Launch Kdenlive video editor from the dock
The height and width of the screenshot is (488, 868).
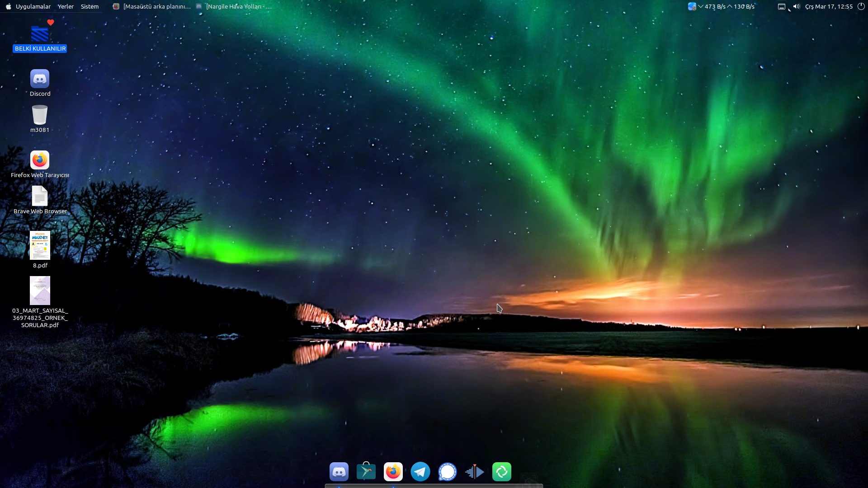(x=475, y=472)
